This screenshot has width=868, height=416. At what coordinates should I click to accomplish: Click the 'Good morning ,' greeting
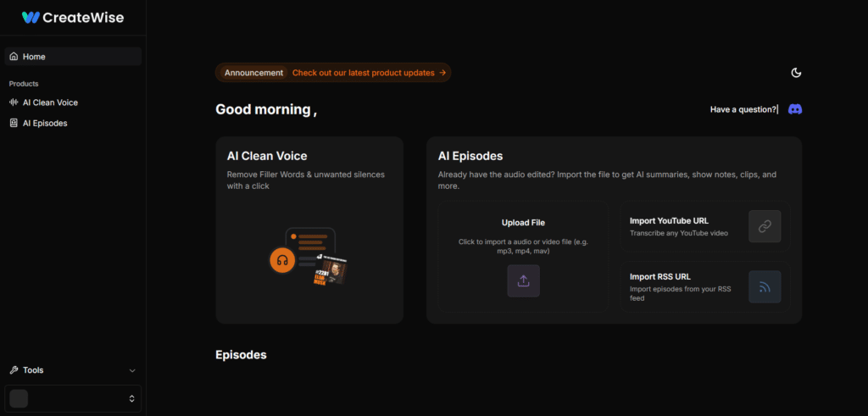[266, 109]
